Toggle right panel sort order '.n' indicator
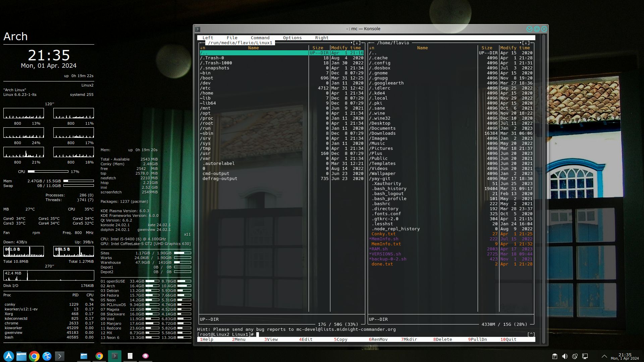 coord(372,48)
